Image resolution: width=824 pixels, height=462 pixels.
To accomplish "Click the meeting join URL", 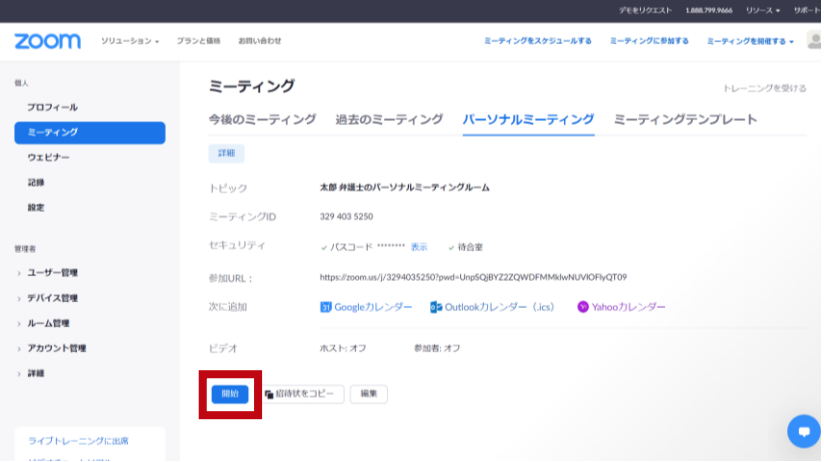I will click(x=472, y=277).
